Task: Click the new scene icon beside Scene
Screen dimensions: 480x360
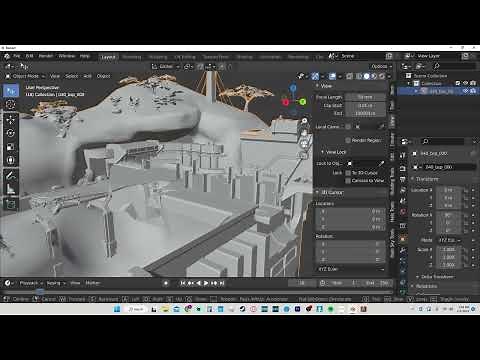Action: (x=389, y=56)
